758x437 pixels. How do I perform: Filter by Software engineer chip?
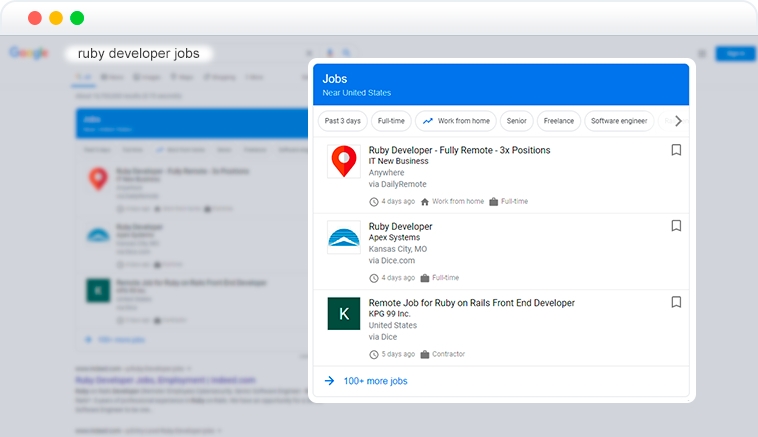[619, 121]
